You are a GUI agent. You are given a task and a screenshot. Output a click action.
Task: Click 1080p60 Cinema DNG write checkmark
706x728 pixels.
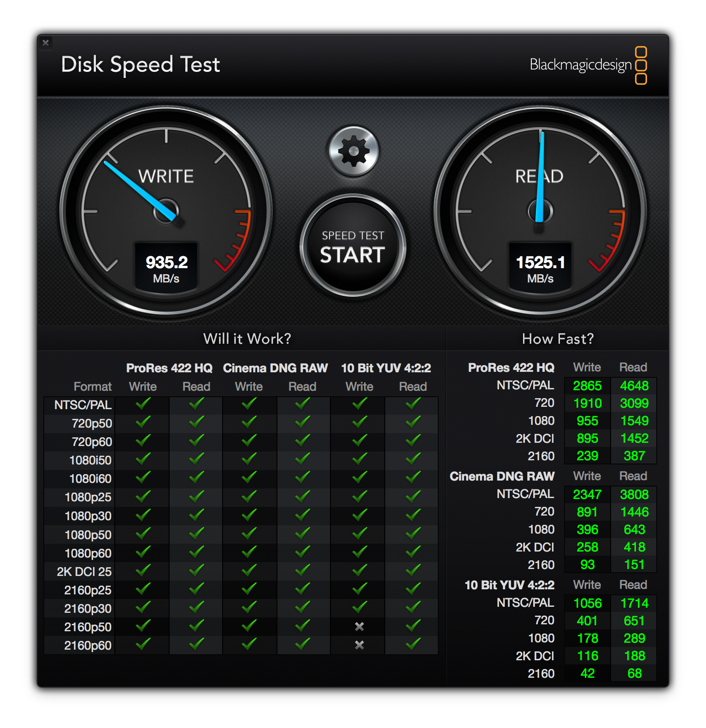[x=249, y=552]
